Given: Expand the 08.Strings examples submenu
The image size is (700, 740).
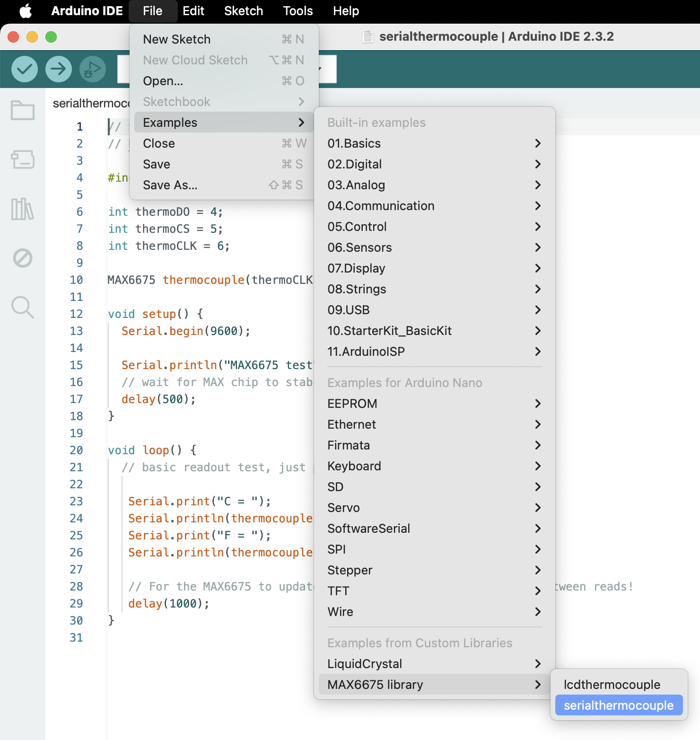Looking at the screenshot, I should pyautogui.click(x=434, y=289).
